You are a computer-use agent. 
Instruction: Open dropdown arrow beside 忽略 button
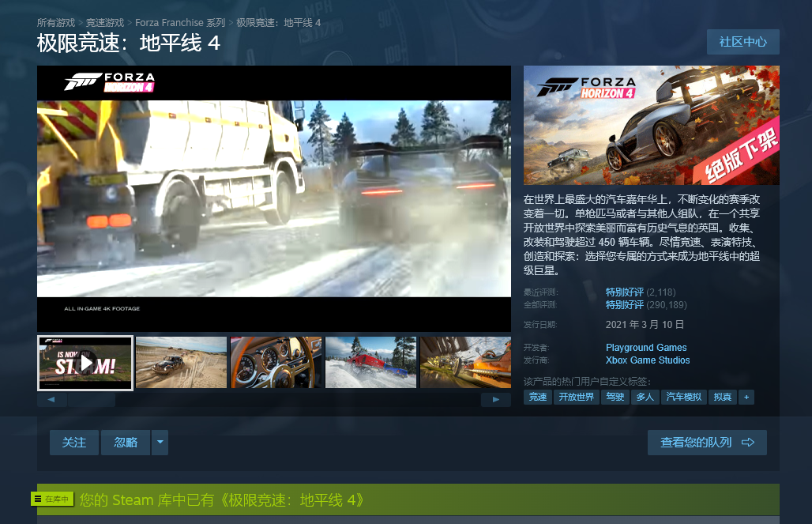160,442
